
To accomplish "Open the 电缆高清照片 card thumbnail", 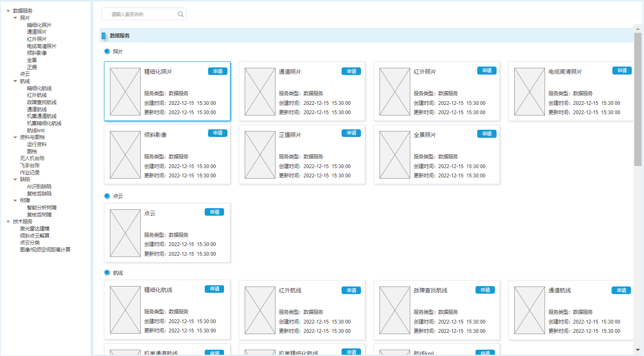I will pos(529,92).
